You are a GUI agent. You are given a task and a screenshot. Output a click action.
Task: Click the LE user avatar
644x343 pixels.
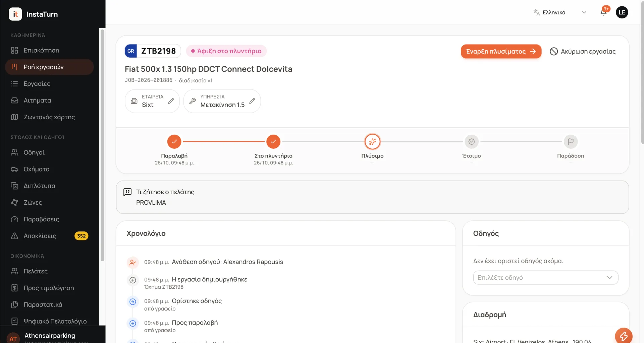622,12
